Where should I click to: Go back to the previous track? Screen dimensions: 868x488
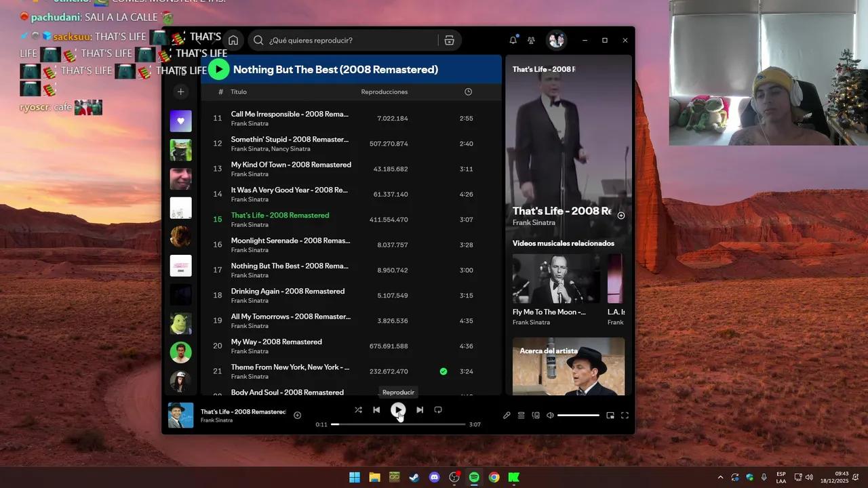pyautogui.click(x=376, y=409)
